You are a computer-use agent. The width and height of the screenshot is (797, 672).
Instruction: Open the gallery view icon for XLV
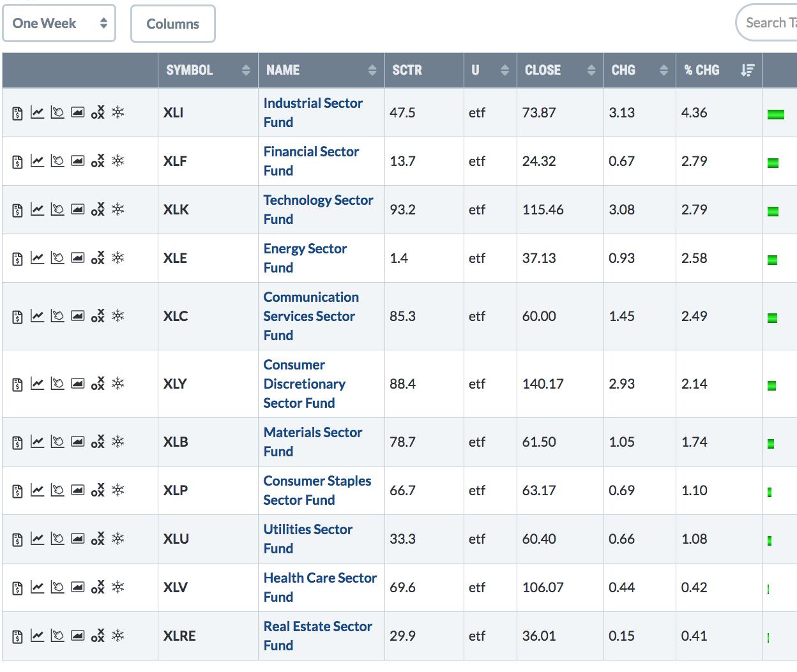(77, 588)
